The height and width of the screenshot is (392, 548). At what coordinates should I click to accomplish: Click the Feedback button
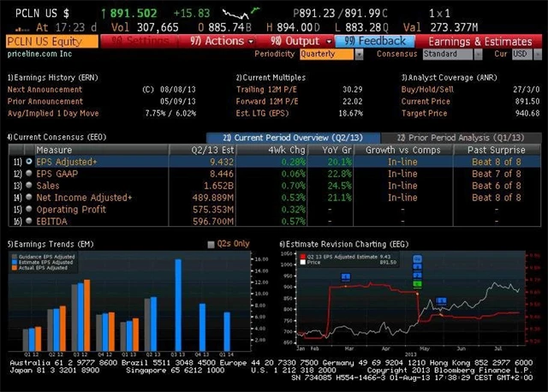point(375,41)
